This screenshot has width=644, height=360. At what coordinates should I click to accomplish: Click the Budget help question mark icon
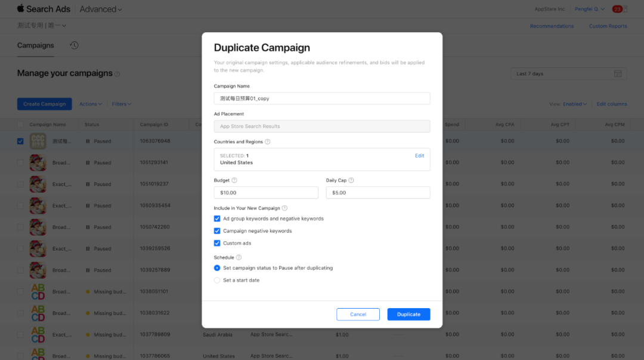(x=234, y=180)
